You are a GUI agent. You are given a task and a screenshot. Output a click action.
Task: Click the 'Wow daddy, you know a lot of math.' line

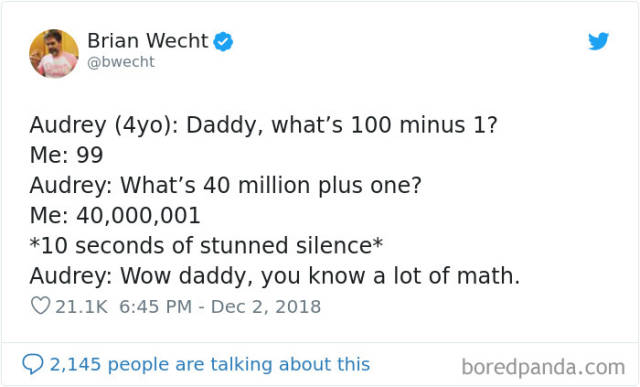coord(320,276)
